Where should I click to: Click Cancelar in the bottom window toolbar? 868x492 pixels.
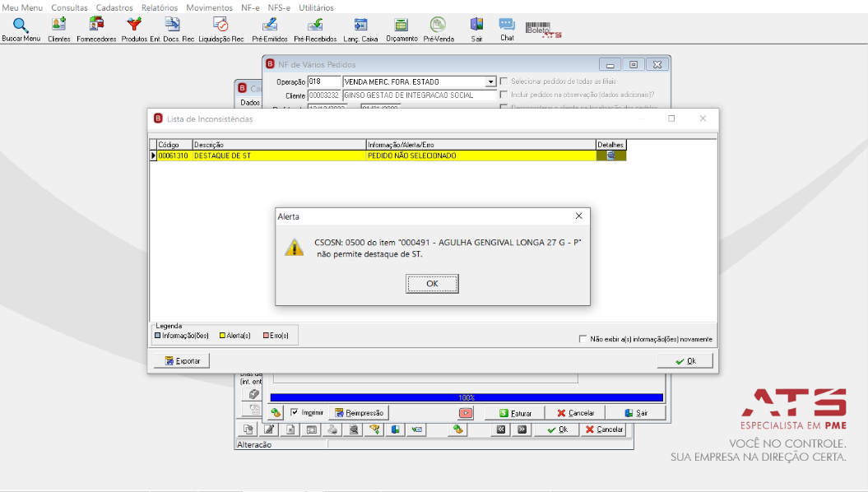pyautogui.click(x=603, y=429)
